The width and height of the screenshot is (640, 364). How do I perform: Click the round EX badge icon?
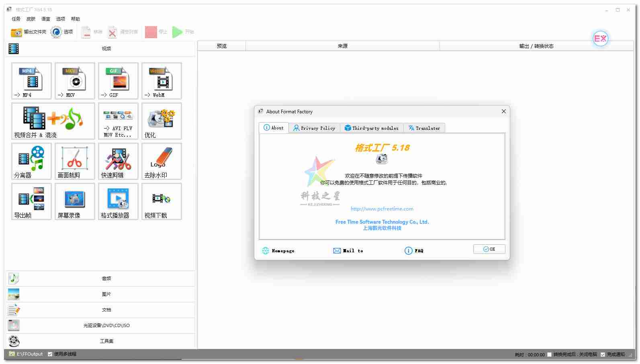(600, 39)
